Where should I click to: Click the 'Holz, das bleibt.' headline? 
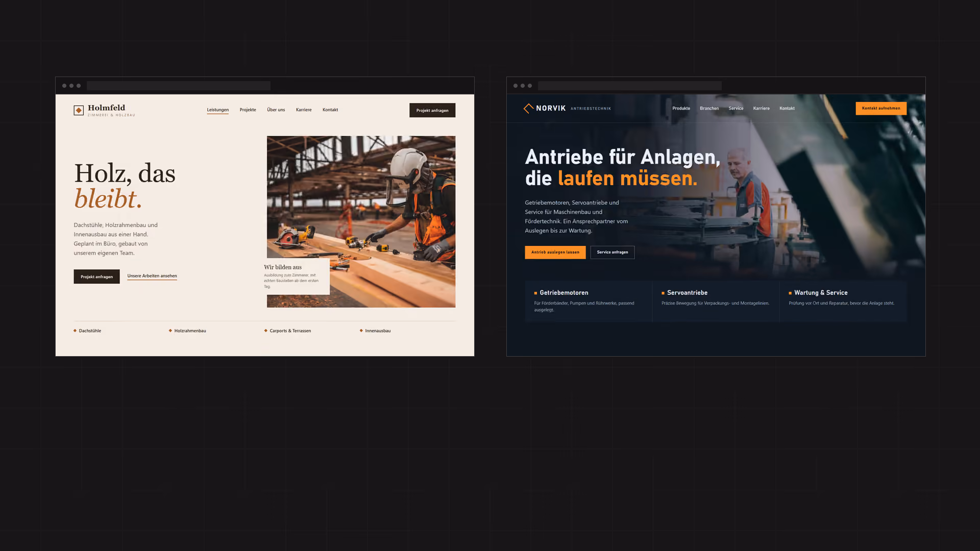125,186
